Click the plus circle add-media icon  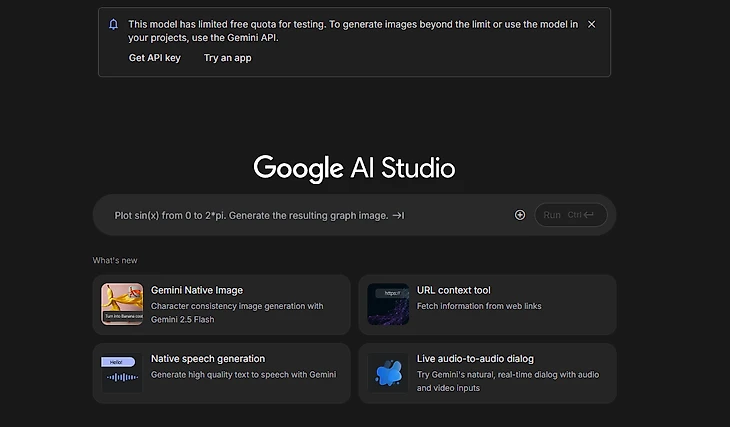click(520, 215)
